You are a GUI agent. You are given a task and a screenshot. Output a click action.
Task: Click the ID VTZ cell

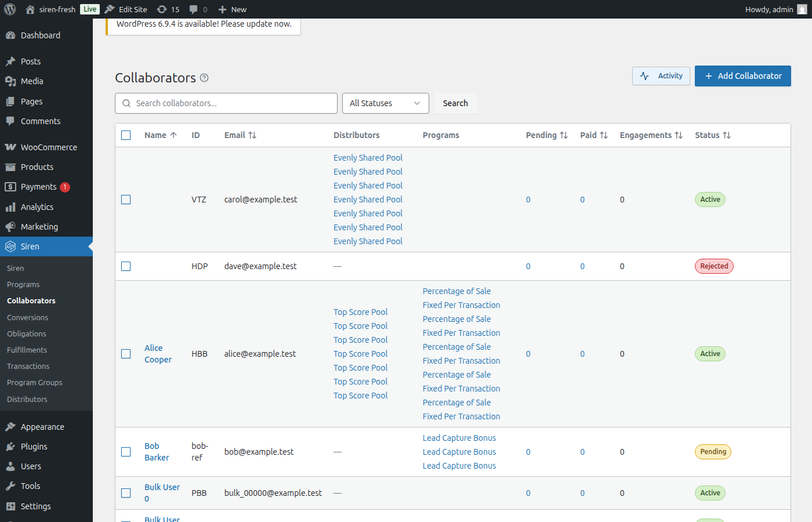[199, 200]
